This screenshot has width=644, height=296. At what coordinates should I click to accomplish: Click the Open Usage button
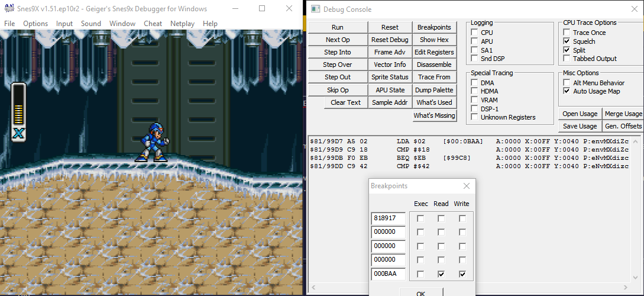(580, 114)
